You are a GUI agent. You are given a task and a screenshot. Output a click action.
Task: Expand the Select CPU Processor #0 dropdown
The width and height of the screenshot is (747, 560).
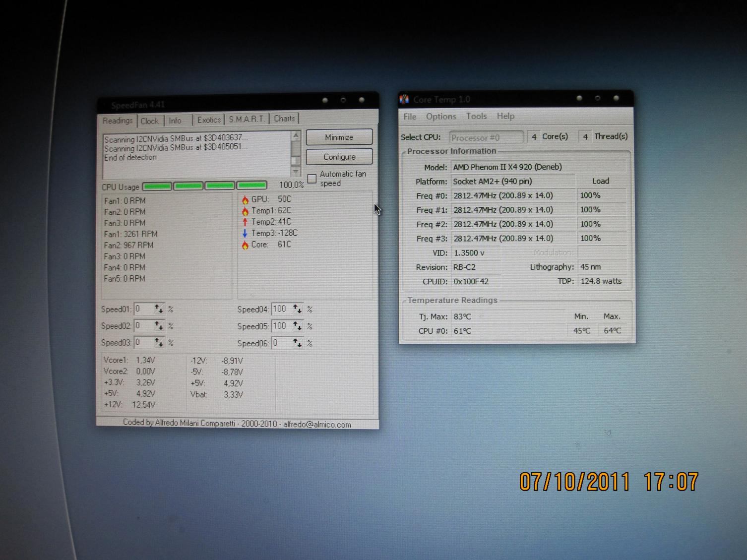(x=486, y=137)
